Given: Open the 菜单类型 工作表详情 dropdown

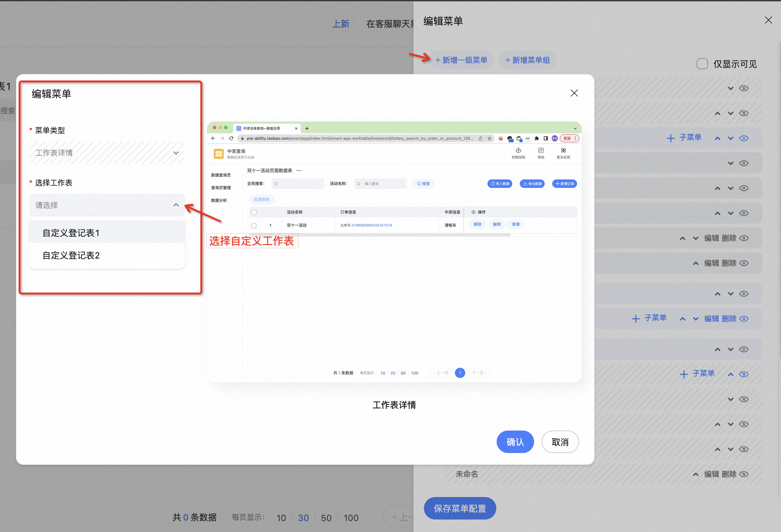Looking at the screenshot, I should [107, 153].
